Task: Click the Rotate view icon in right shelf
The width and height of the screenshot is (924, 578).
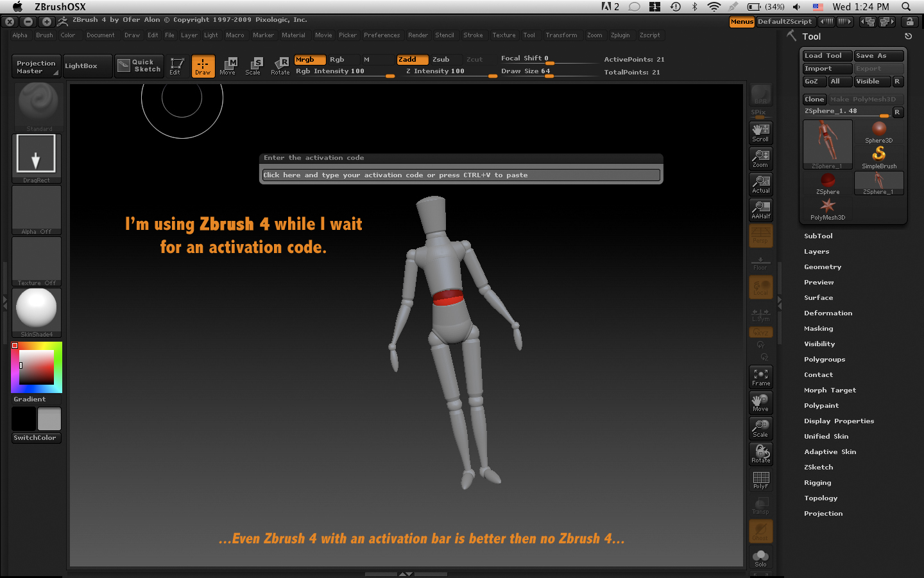Action: (761, 454)
